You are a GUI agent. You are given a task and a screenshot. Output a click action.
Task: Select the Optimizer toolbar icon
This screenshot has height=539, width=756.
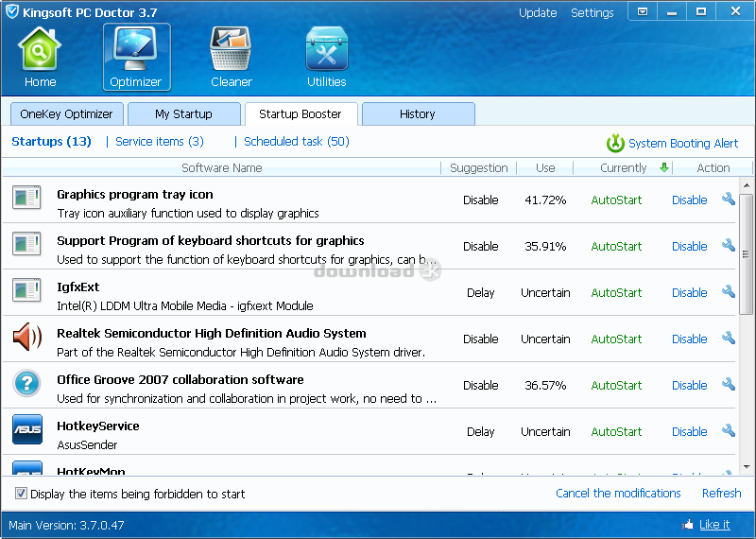135,48
